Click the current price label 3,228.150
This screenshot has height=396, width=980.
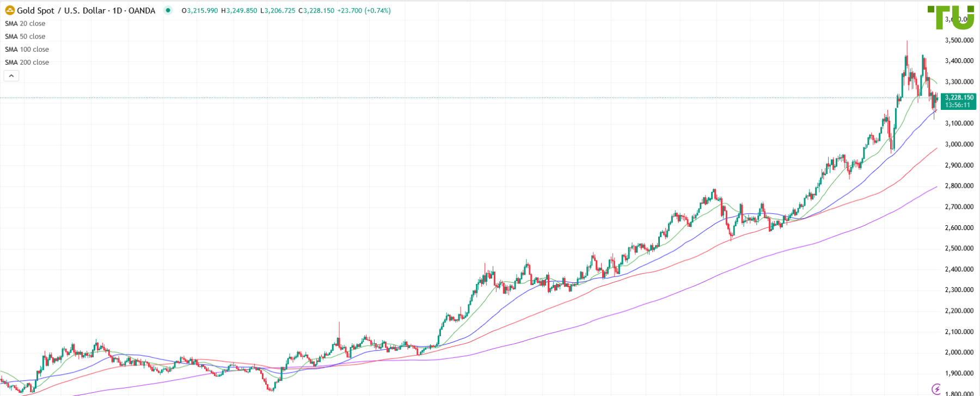[x=959, y=97]
